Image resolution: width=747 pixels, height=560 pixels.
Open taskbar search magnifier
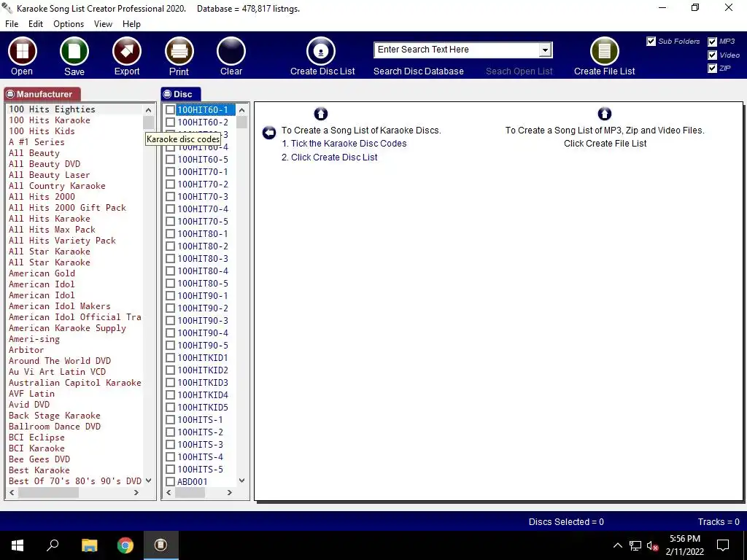(x=53, y=545)
